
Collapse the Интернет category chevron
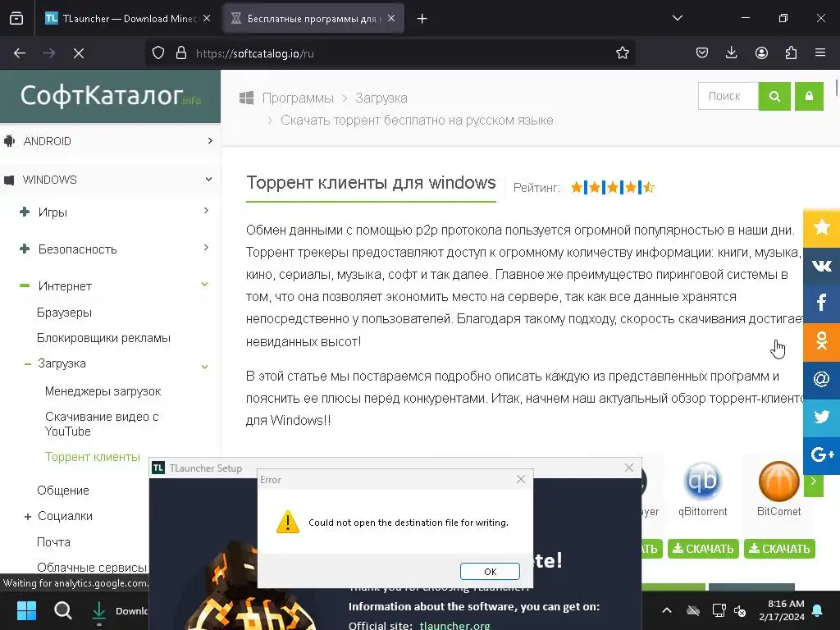(204, 285)
